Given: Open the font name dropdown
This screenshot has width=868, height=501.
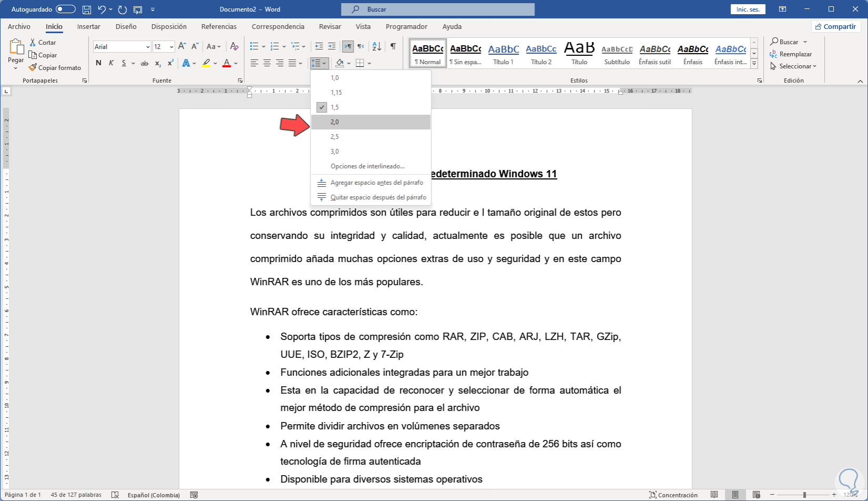Looking at the screenshot, I should (148, 47).
